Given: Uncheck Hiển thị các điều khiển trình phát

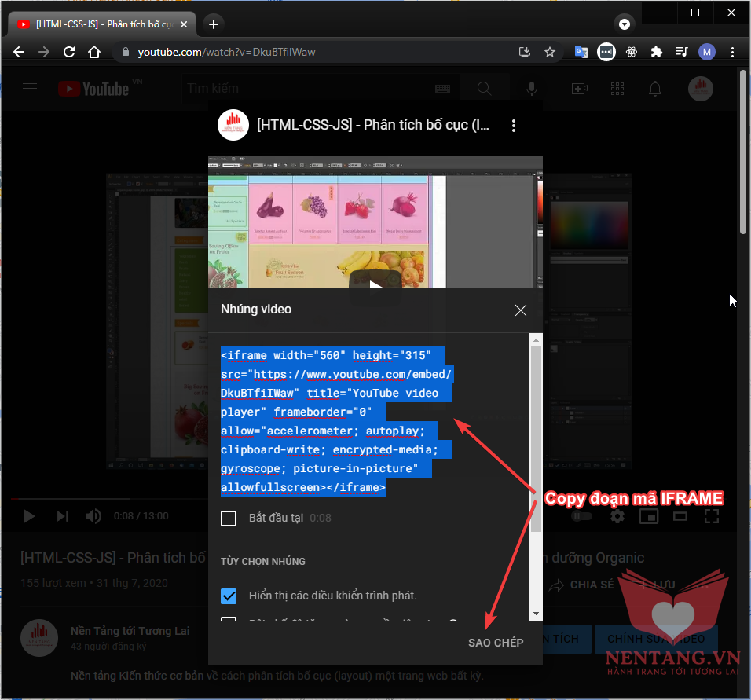Looking at the screenshot, I should coord(229,596).
